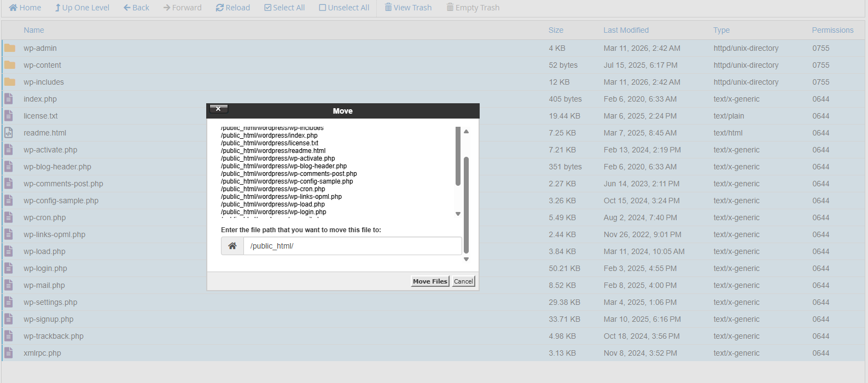Click the readme.html file icon
Image resolution: width=868 pixels, height=383 pixels.
tap(9, 133)
